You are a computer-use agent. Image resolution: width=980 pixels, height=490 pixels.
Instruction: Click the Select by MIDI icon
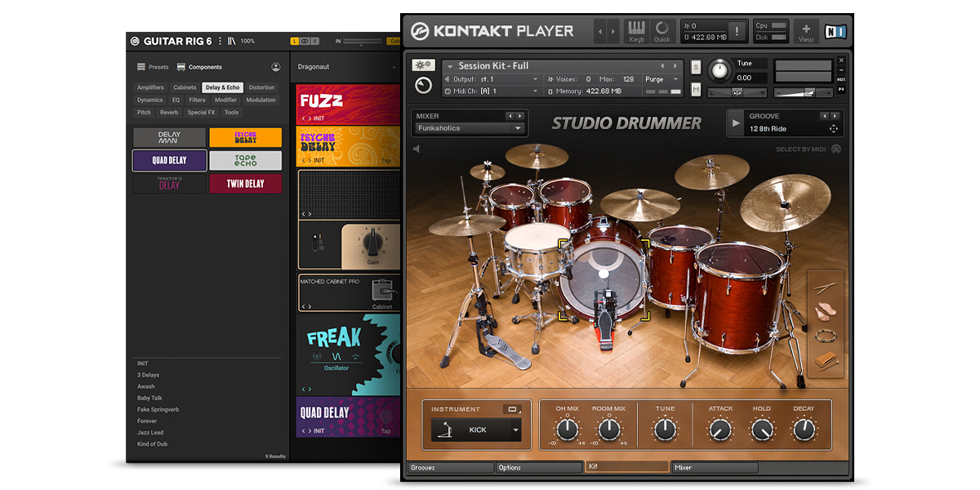click(835, 149)
